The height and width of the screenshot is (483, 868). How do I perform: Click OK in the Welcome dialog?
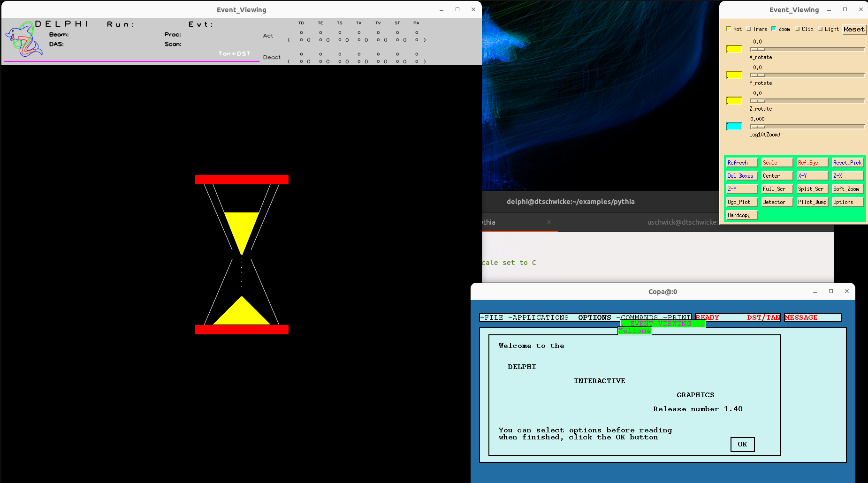click(x=742, y=444)
